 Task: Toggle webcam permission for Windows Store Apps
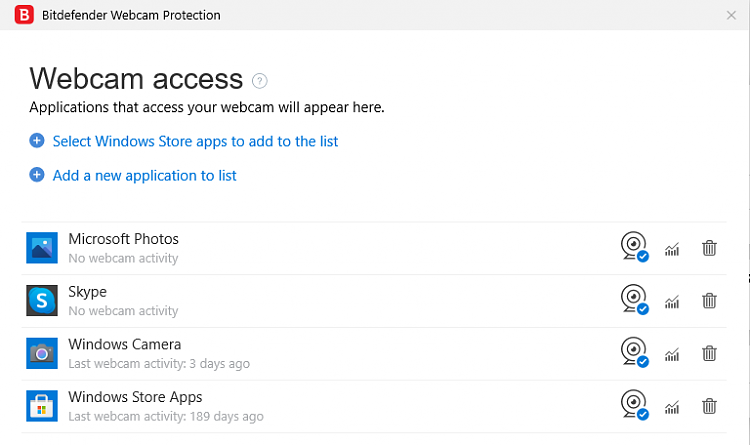point(634,405)
